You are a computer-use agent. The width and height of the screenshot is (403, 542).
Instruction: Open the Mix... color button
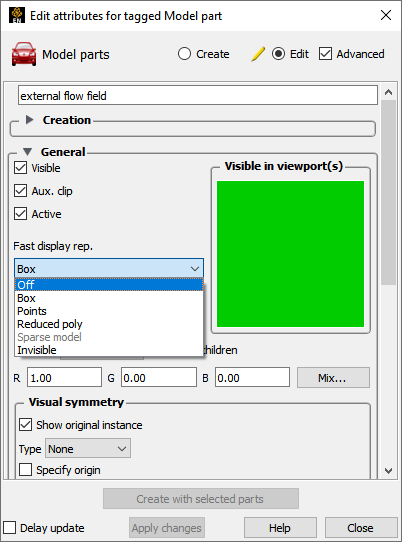(x=333, y=377)
